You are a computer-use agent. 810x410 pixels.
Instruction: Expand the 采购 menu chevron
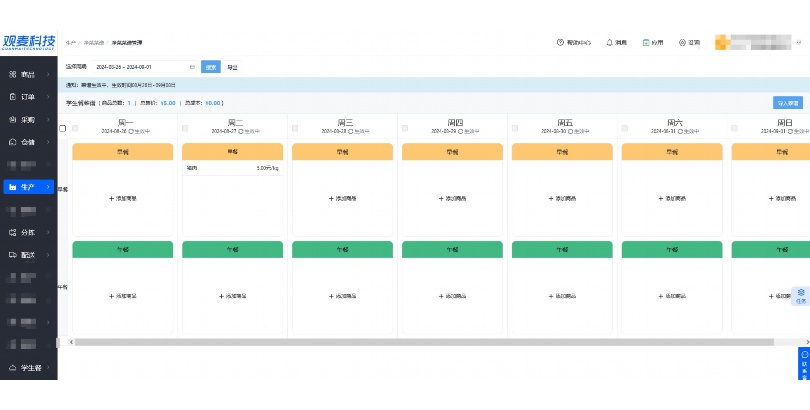[48, 119]
